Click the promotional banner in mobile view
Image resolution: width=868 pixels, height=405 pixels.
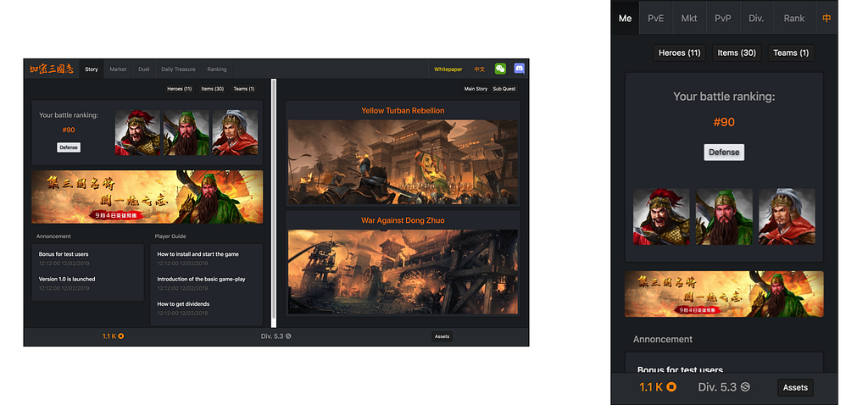[x=724, y=294]
